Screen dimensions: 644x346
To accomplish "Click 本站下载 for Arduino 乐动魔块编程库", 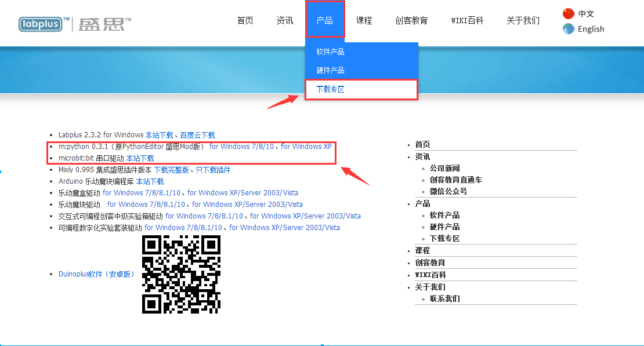I will pos(150,181).
